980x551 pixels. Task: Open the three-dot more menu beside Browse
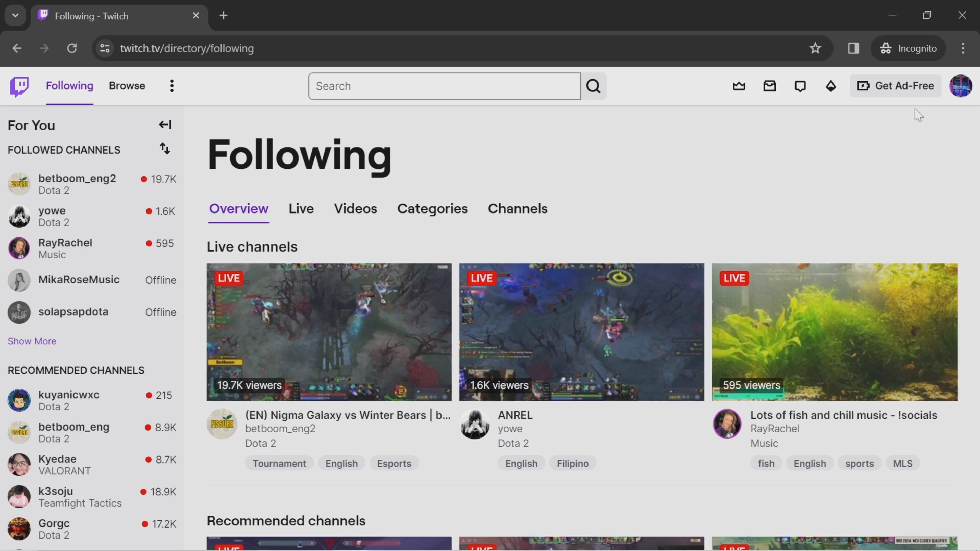(x=172, y=86)
